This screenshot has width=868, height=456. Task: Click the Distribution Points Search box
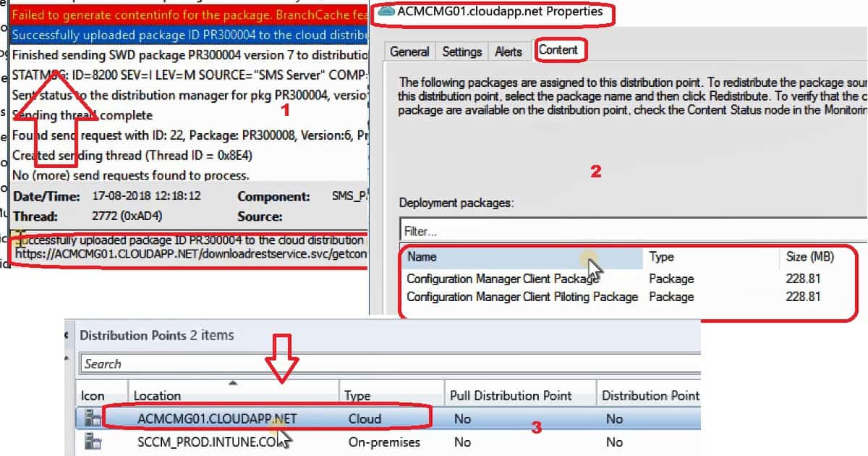point(389,363)
